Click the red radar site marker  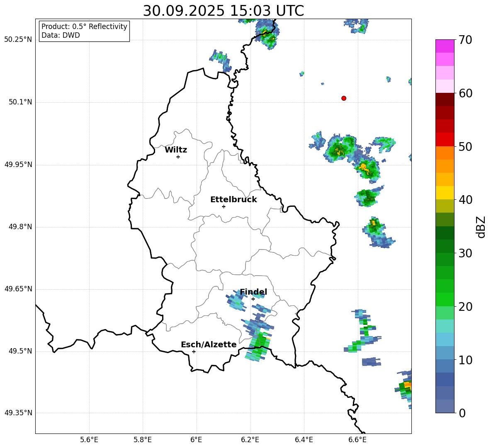pyautogui.click(x=344, y=98)
